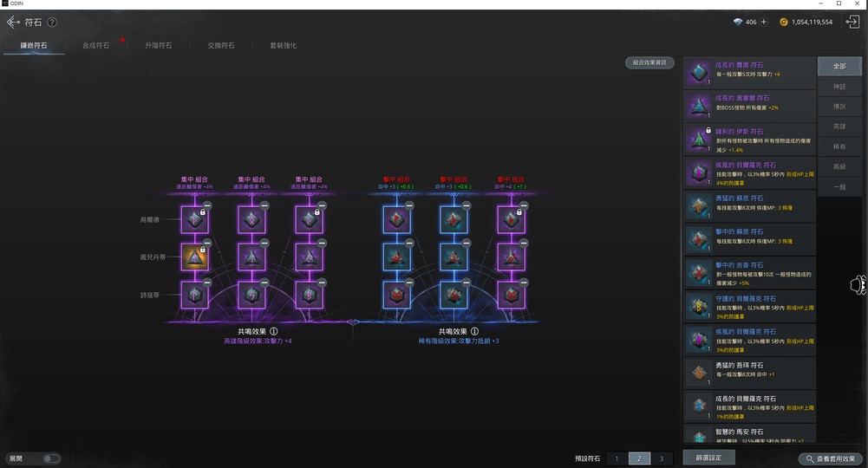This screenshot has width=868, height=468.
Task: Click the 烏爾德 row label
Action: [149, 219]
